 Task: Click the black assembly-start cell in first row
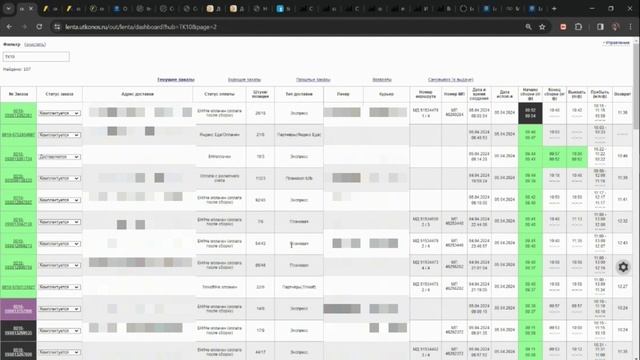coord(530,113)
